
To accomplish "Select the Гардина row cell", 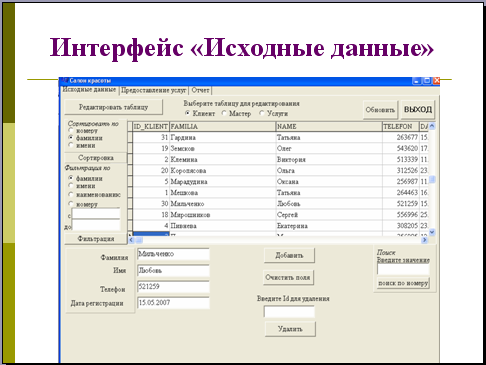I will 223,137.
